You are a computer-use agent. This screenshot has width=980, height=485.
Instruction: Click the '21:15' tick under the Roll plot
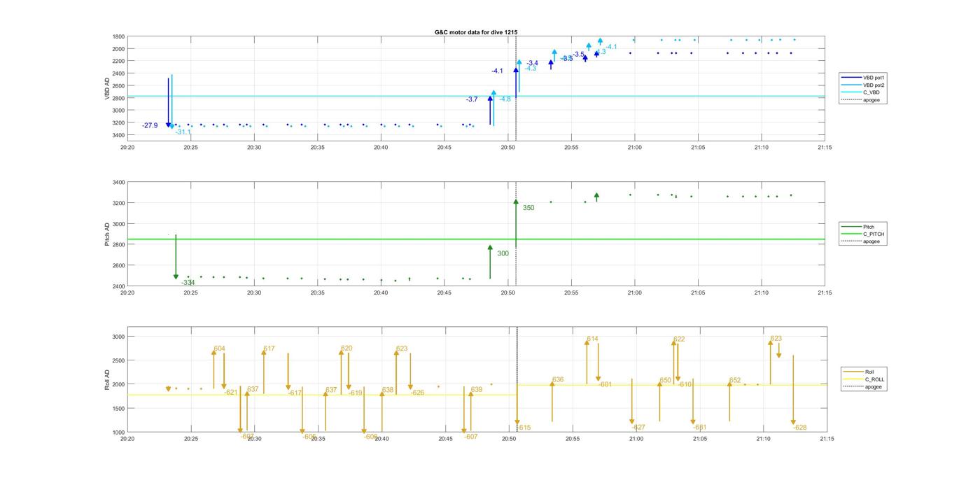827,439
